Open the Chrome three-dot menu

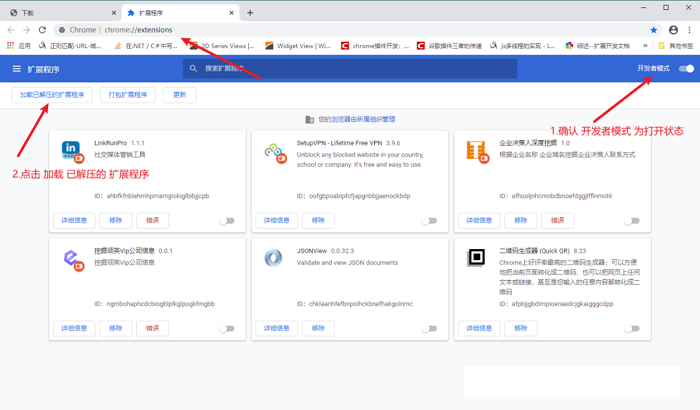coord(690,30)
